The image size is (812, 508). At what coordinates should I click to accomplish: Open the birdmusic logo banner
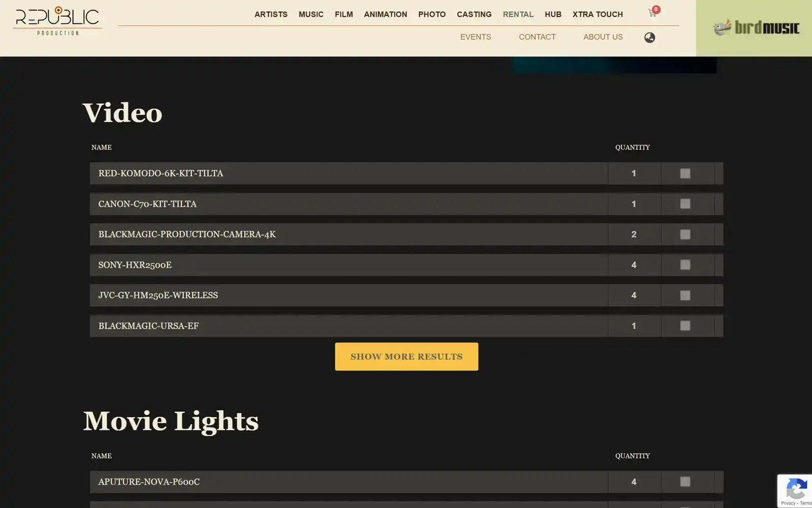[755, 27]
